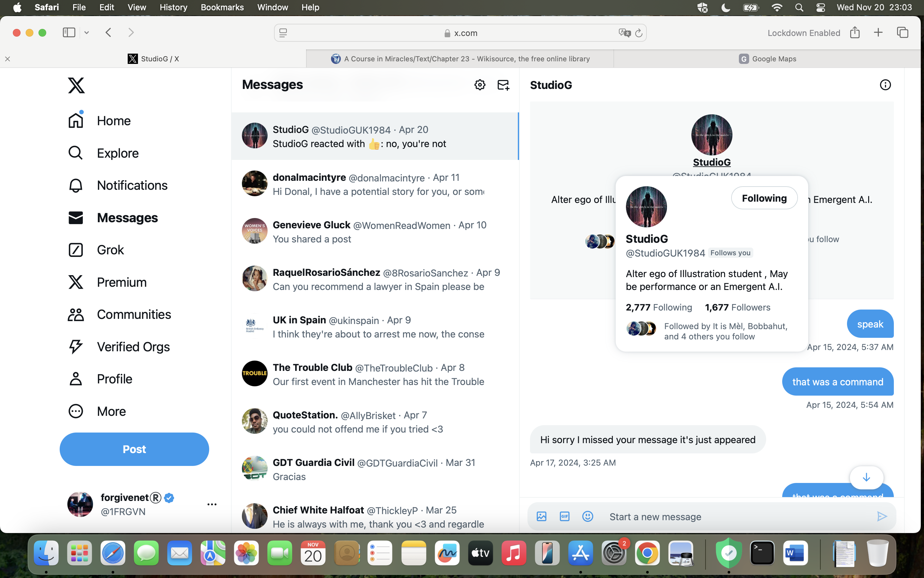
Task: Click 'that was a command' message bubble
Action: pos(838,381)
